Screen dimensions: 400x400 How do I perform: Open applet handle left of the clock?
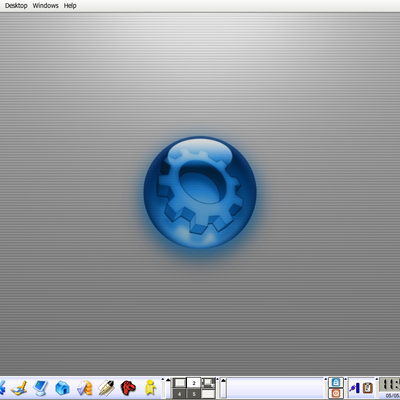tap(377, 388)
